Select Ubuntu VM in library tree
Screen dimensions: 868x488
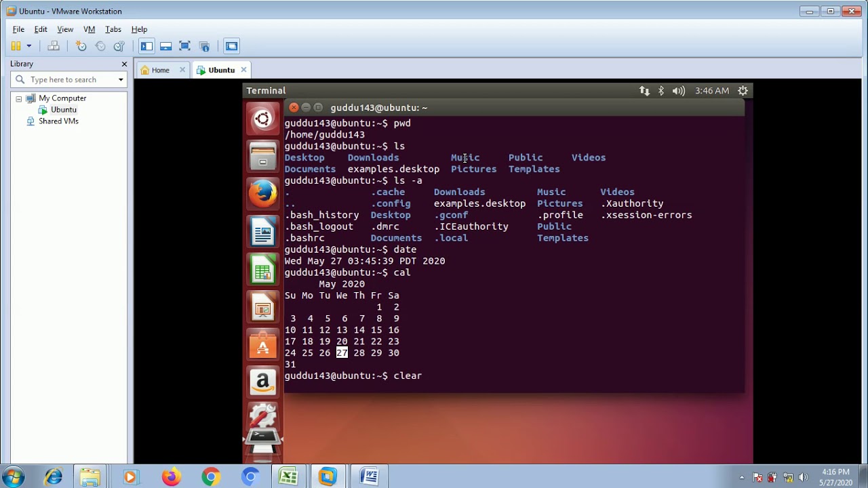coord(64,110)
